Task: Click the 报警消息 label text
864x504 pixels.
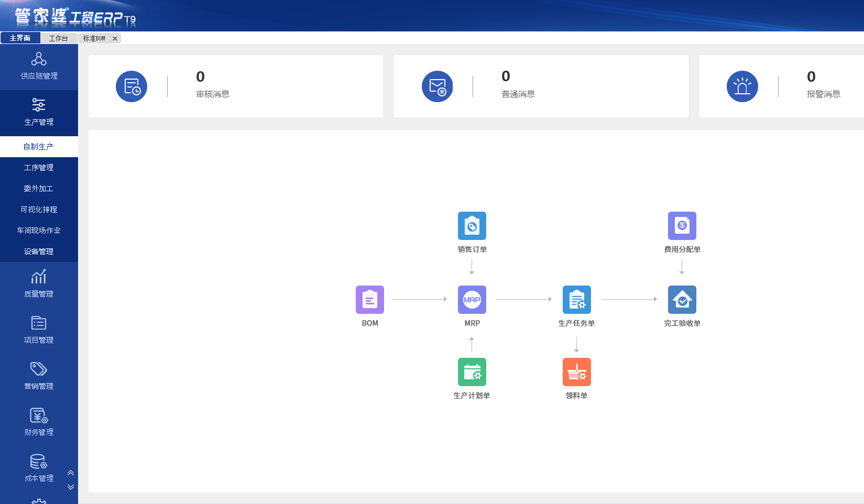Action: (x=824, y=94)
